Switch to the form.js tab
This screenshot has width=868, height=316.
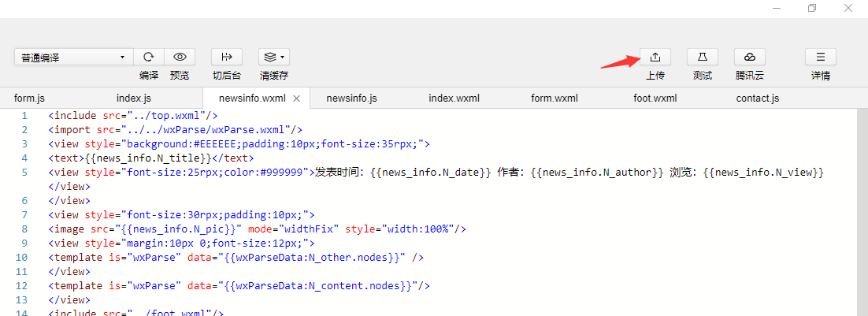(29, 99)
